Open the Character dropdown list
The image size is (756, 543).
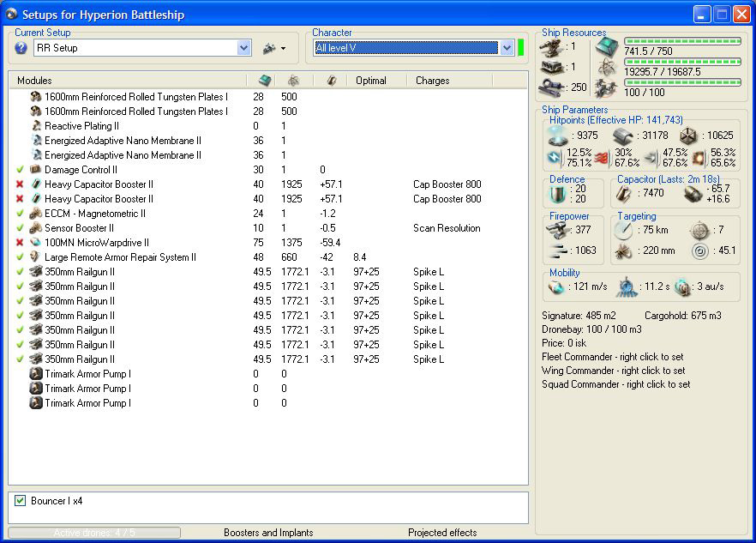click(507, 49)
